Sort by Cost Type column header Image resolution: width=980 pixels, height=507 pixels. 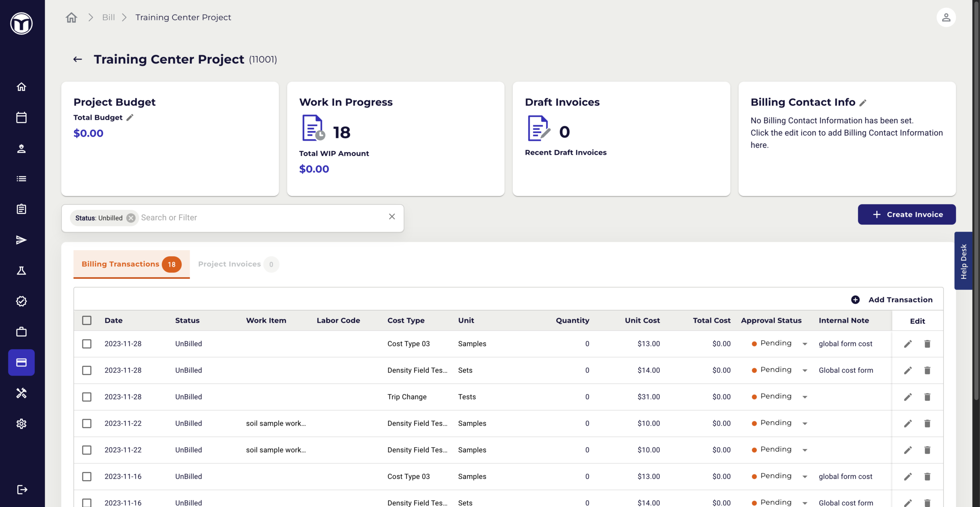tap(406, 321)
